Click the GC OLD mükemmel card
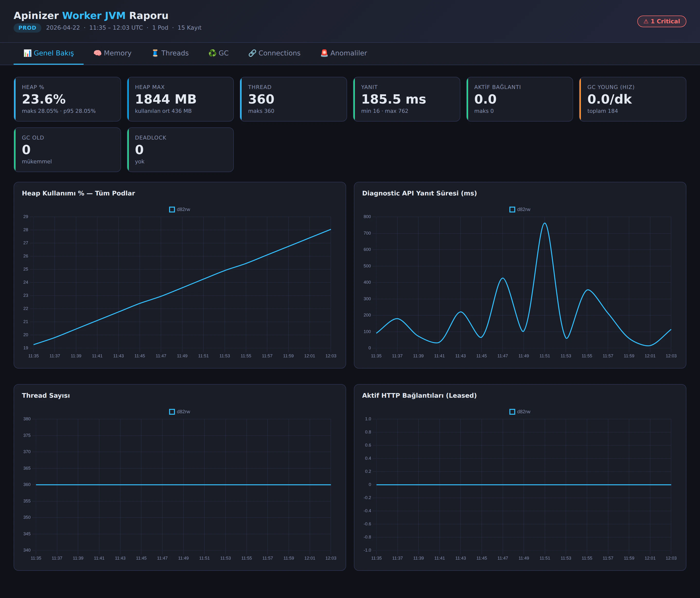700x598 pixels. [x=67, y=150]
